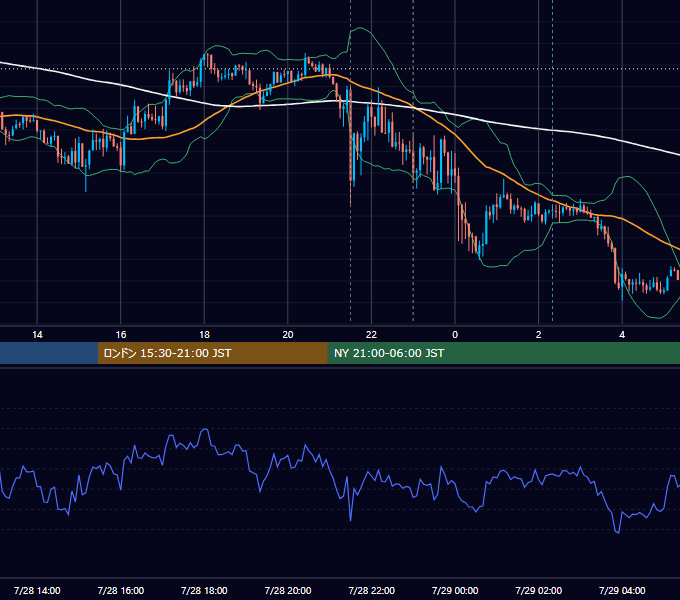The image size is (680, 600).
Task: Click the 7/29 04:00 date label
Action: coord(622,590)
